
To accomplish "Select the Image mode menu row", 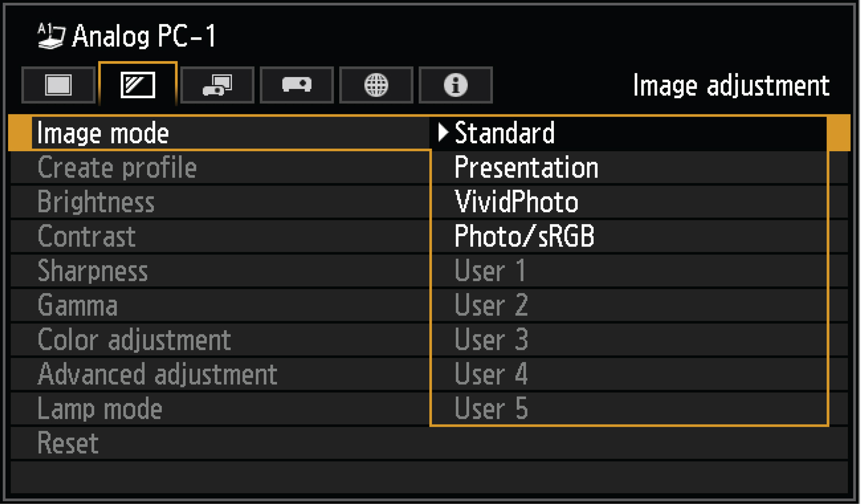I will [103, 133].
